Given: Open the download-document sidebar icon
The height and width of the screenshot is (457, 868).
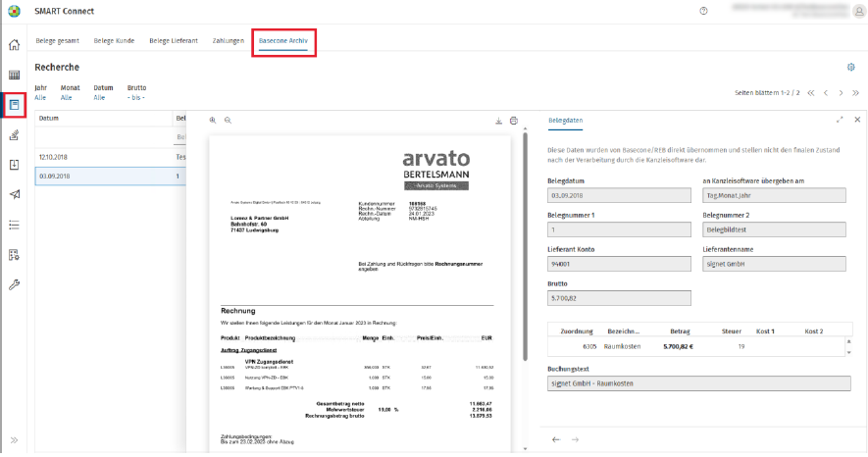Looking at the screenshot, I should click(x=15, y=165).
